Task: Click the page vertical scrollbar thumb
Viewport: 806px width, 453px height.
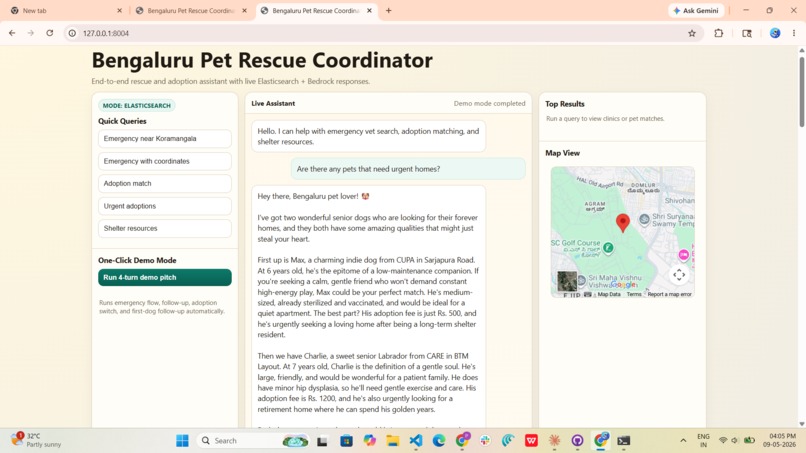Action: (x=801, y=91)
